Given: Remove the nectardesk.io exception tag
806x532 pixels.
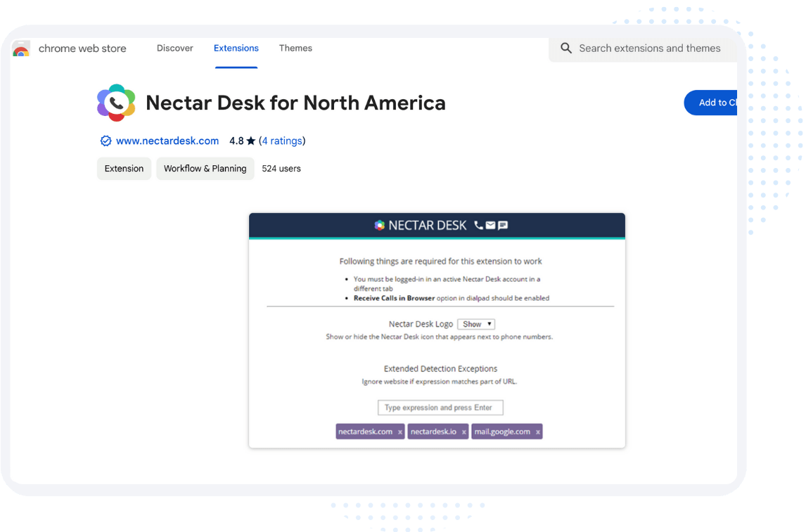Looking at the screenshot, I should click(463, 432).
